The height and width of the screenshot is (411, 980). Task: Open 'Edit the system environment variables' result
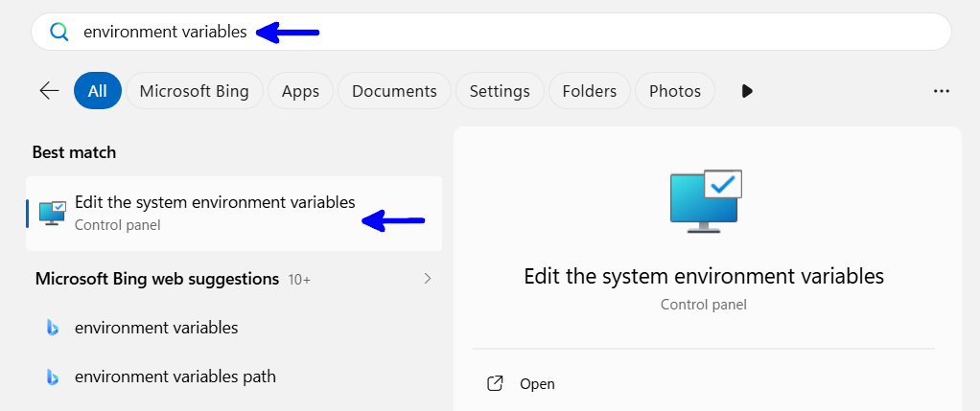click(x=215, y=213)
